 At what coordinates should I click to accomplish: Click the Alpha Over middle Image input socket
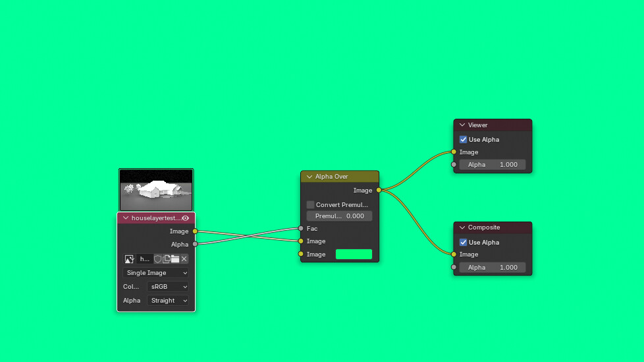(301, 241)
